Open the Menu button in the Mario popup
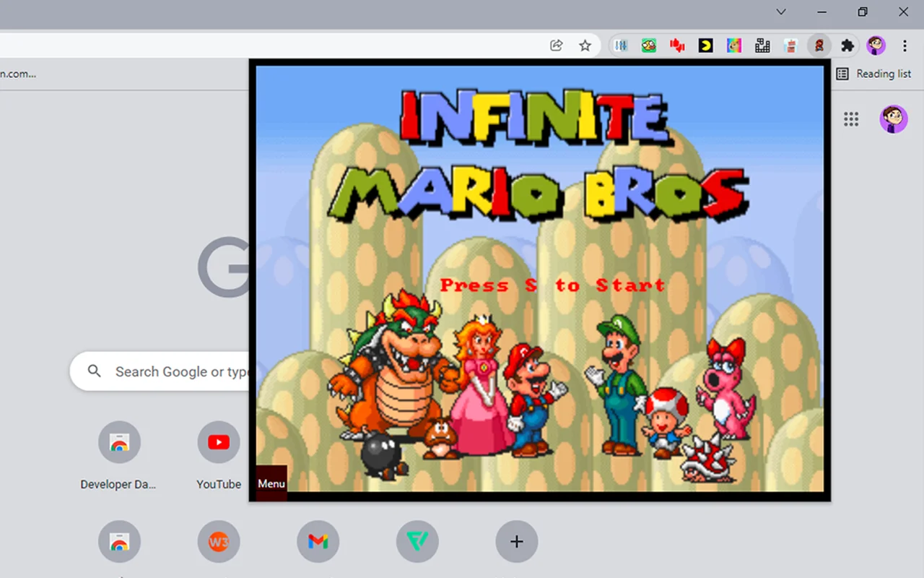This screenshot has width=924, height=578. point(271,483)
